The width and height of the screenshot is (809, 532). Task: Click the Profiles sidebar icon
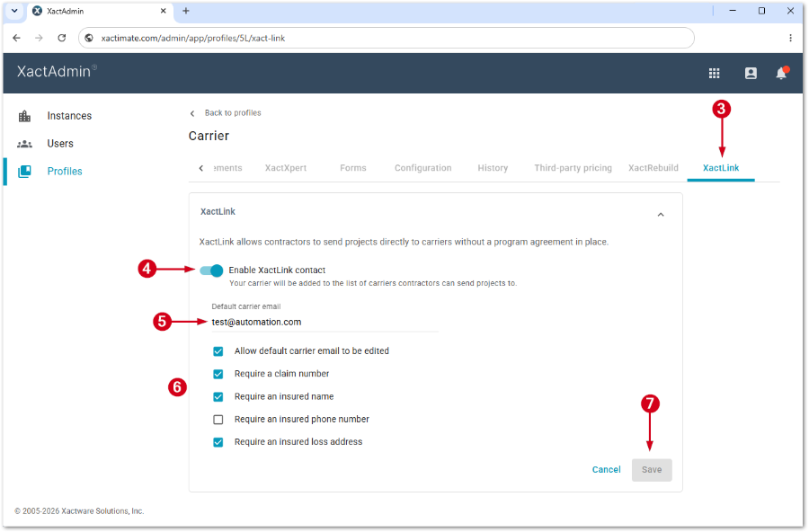(x=25, y=172)
